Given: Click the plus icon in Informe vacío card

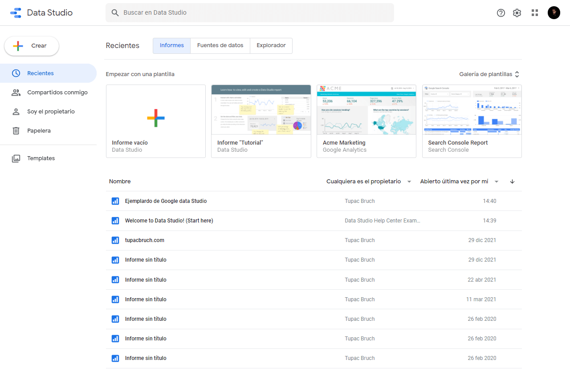Looking at the screenshot, I should pyautogui.click(x=156, y=118).
